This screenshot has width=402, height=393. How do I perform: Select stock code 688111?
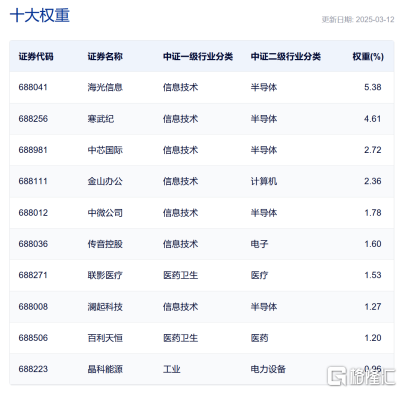pyautogui.click(x=33, y=181)
